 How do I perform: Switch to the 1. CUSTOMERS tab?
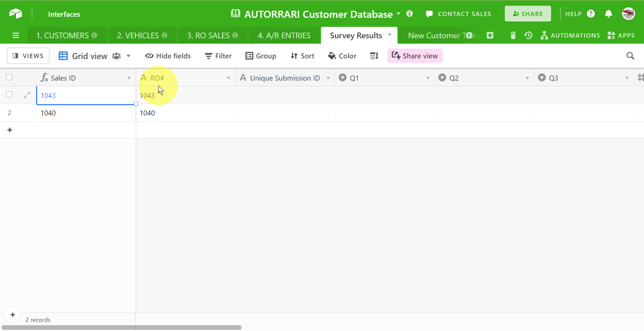66,35
